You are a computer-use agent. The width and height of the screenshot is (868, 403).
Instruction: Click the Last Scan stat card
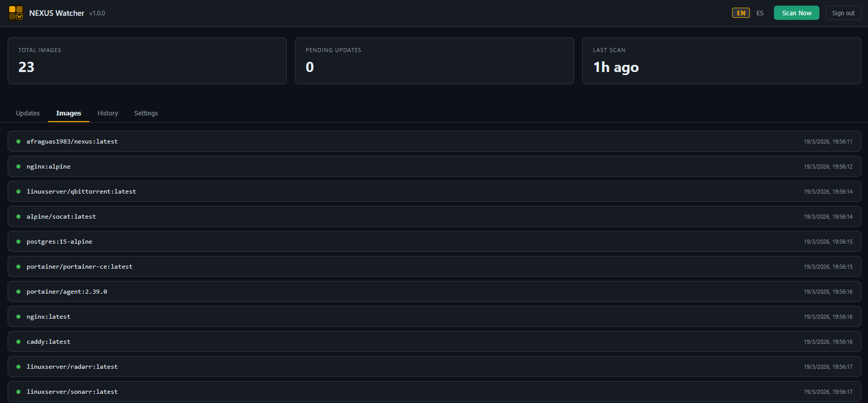[721, 61]
